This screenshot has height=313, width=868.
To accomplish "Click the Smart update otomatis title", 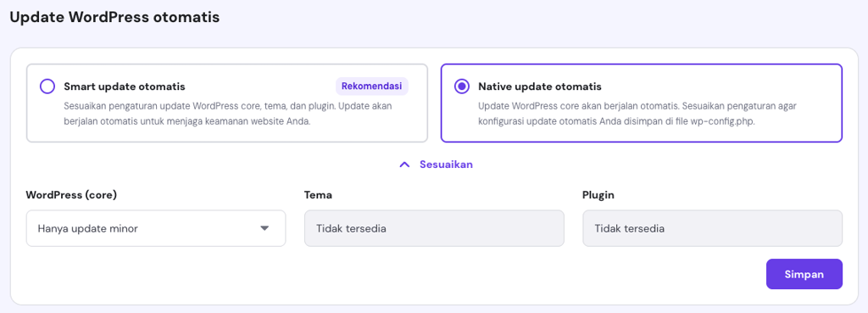I will (125, 87).
